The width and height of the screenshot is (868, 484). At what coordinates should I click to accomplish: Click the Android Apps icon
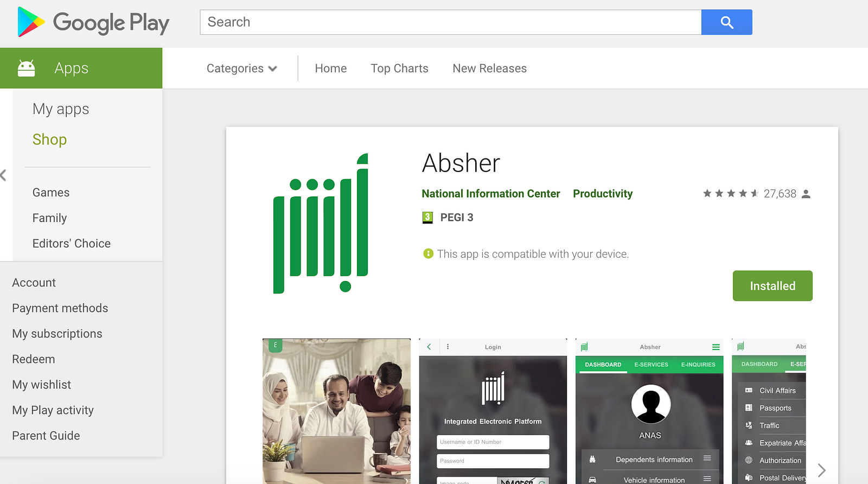[26, 68]
